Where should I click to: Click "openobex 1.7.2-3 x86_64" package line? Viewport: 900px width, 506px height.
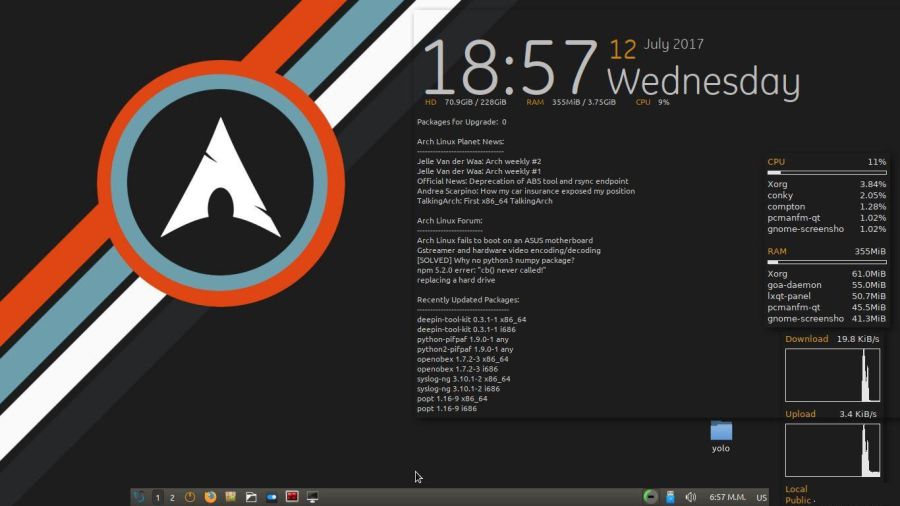pos(463,359)
